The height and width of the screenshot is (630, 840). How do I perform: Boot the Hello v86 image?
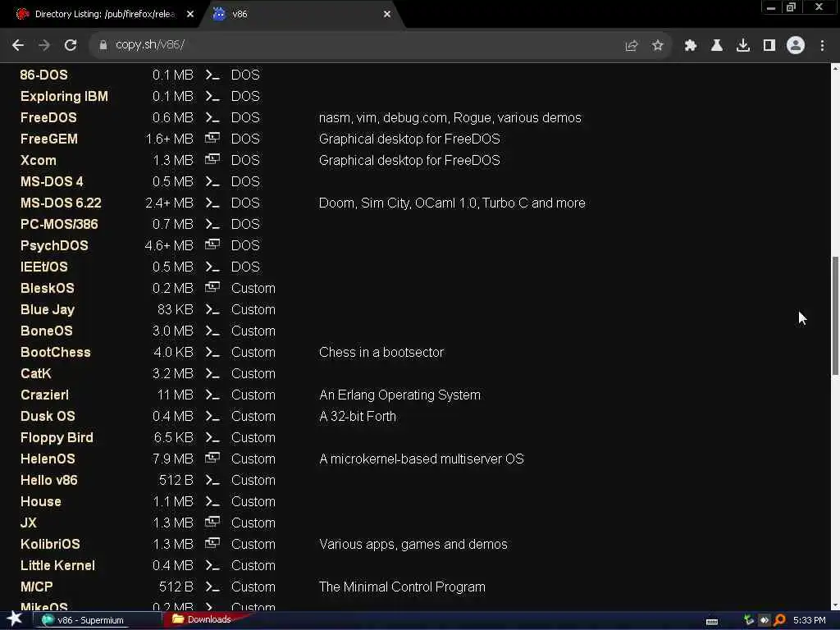click(48, 481)
